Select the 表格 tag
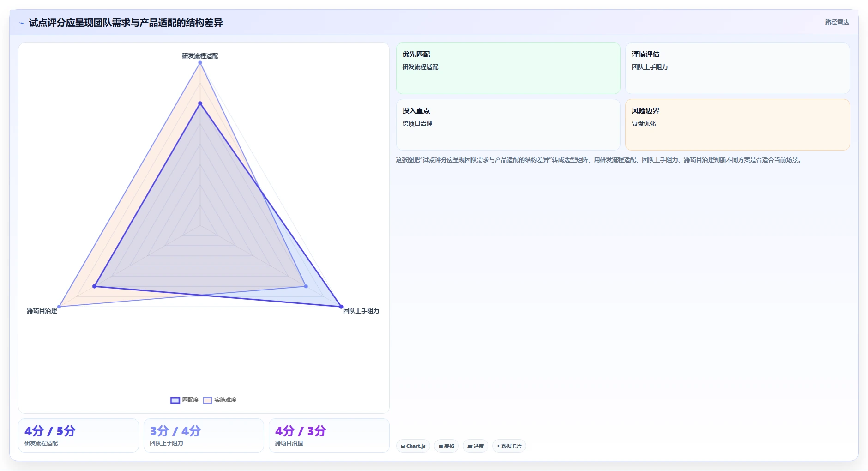868x471 pixels. [446, 446]
